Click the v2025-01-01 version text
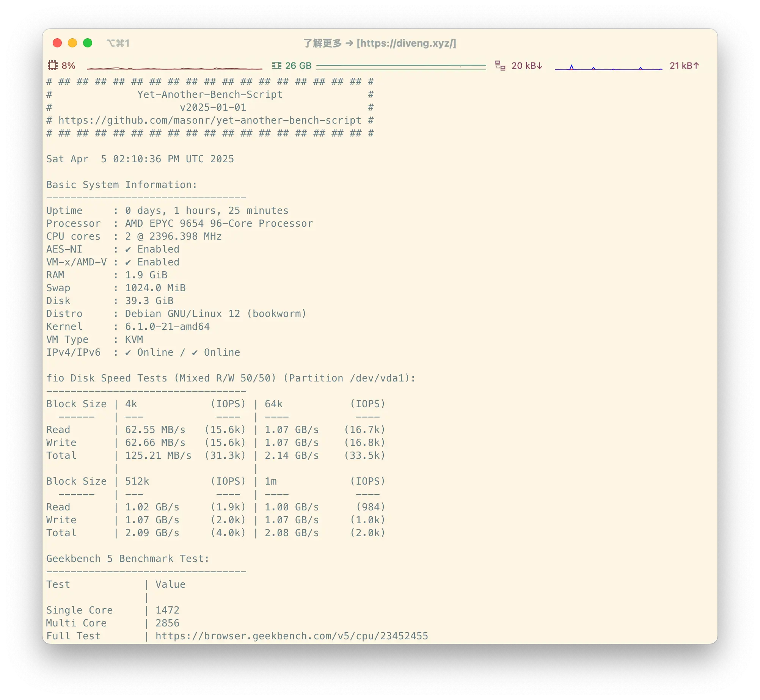 click(213, 107)
